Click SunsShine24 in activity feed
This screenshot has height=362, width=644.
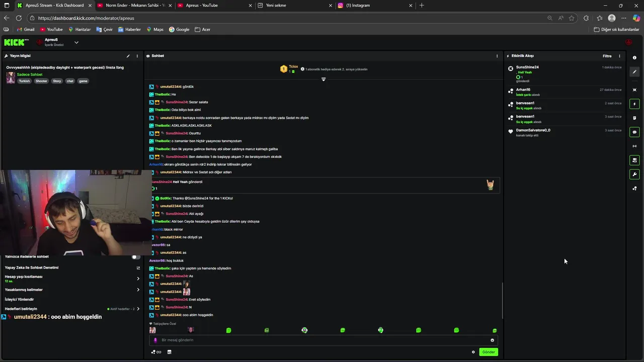pyautogui.click(x=527, y=67)
